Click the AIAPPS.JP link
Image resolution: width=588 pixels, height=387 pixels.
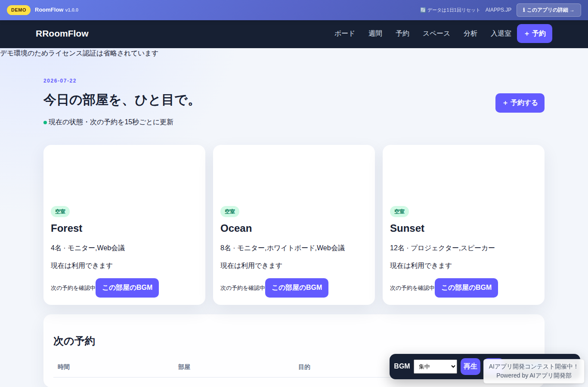coord(498,10)
